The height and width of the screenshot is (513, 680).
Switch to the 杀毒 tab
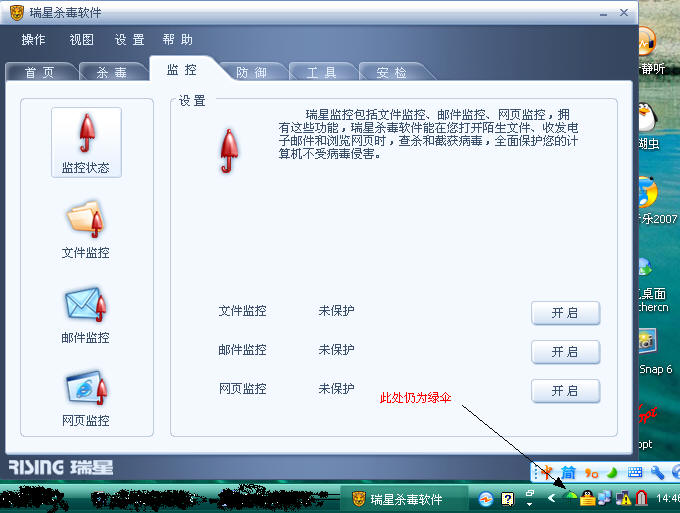(111, 72)
